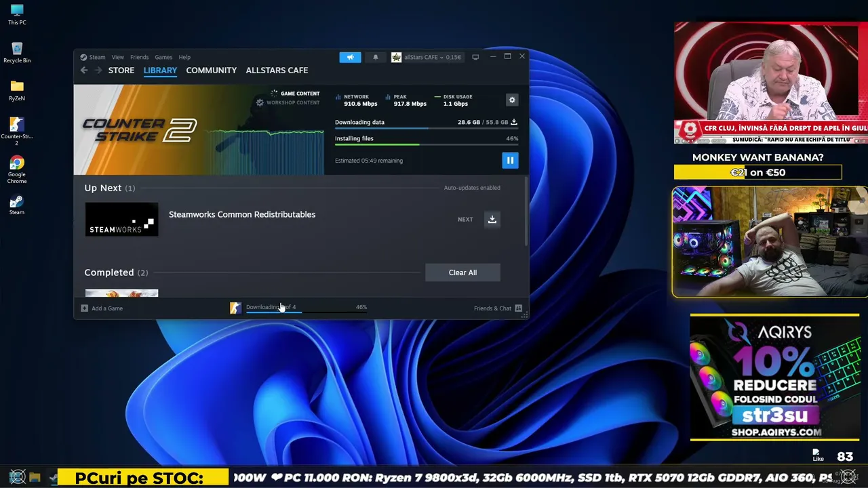Click the Steam downloads list scrollbar
The image size is (868, 488).
[526, 212]
